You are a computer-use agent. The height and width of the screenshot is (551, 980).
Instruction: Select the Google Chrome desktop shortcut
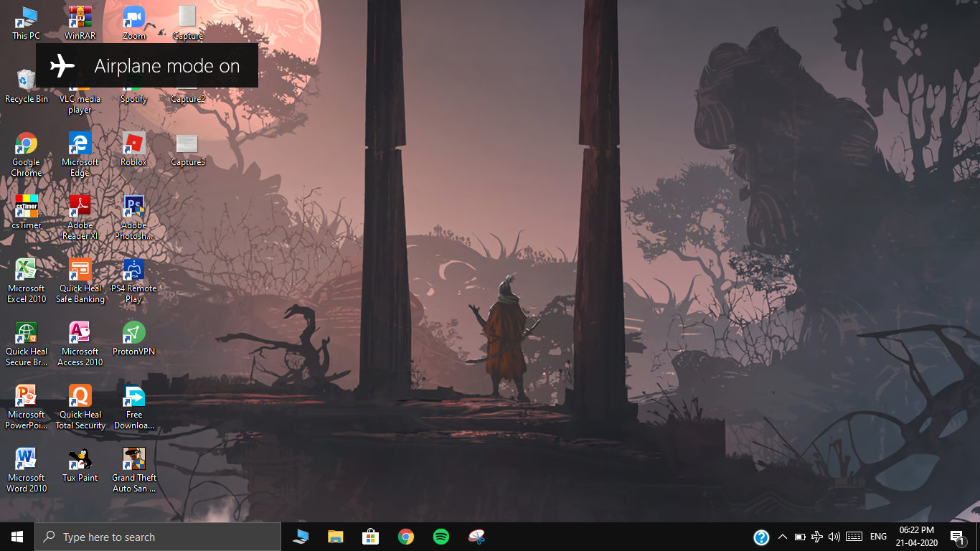(27, 154)
